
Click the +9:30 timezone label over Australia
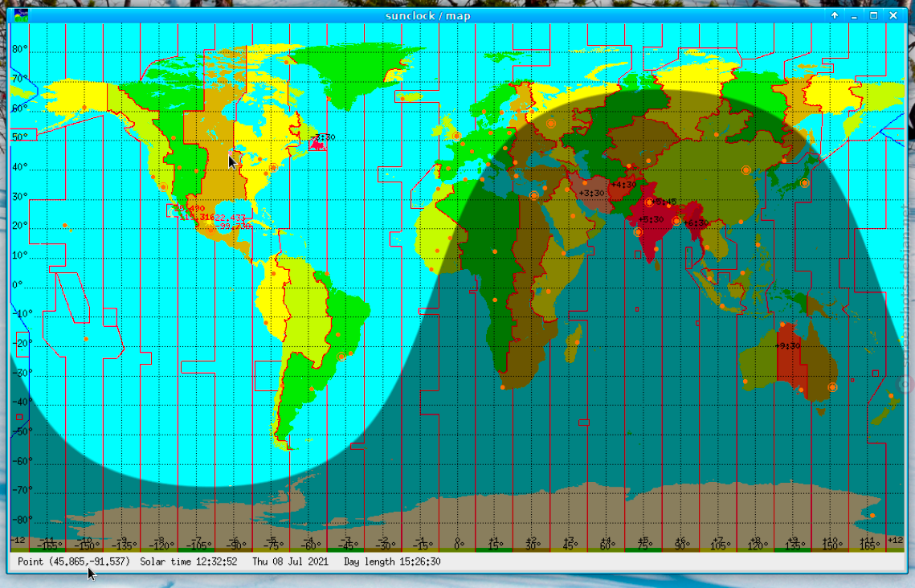click(x=788, y=346)
